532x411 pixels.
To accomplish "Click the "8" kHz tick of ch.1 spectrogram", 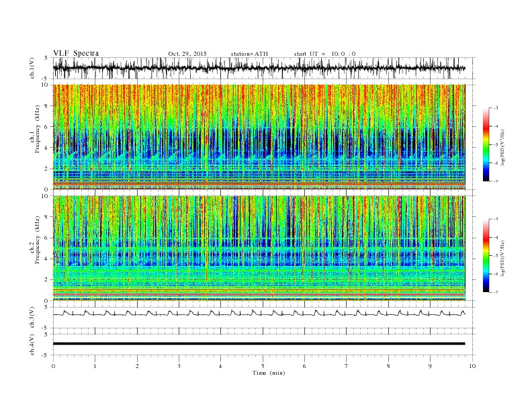I will [46, 106].
